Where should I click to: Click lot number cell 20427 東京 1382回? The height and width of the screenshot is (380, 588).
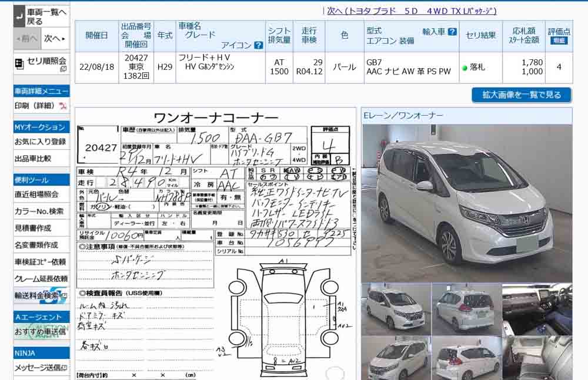pos(136,67)
